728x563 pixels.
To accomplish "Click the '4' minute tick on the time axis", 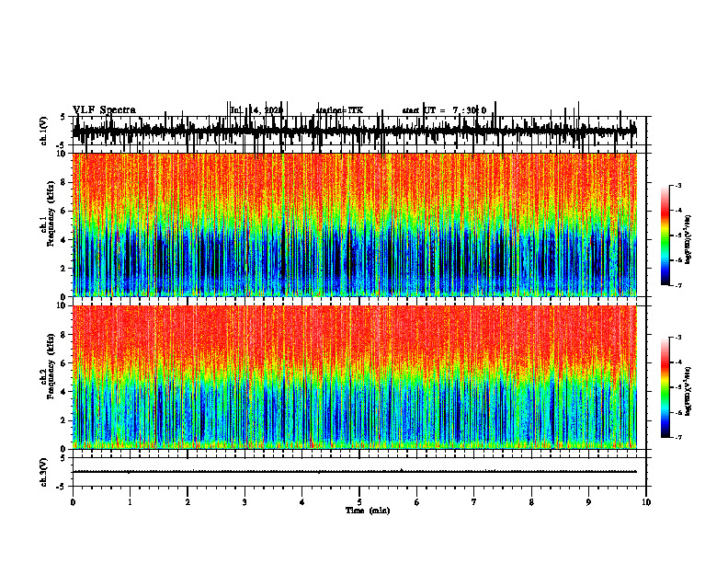I will click(302, 502).
